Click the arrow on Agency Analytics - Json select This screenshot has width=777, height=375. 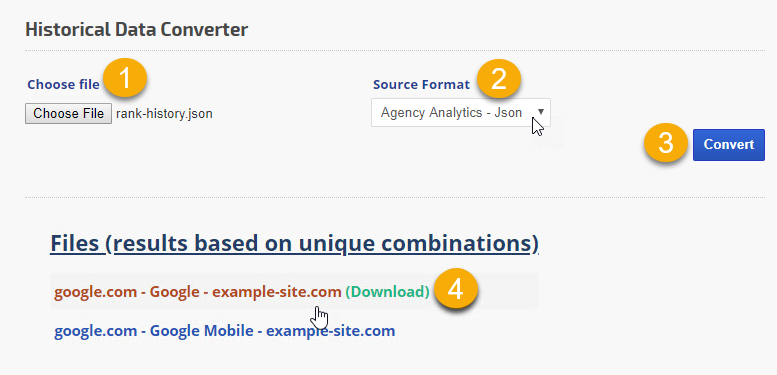point(541,112)
